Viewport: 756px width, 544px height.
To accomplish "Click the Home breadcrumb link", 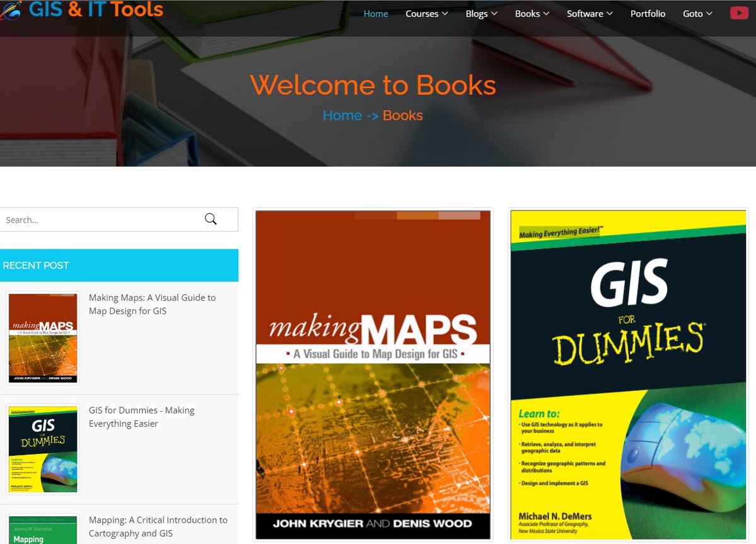I will tap(342, 115).
